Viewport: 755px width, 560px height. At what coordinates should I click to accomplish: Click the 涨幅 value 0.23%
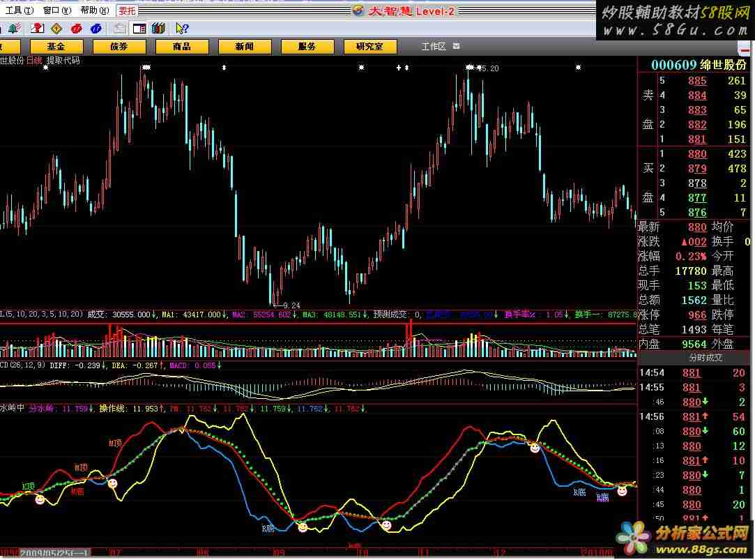(x=691, y=256)
